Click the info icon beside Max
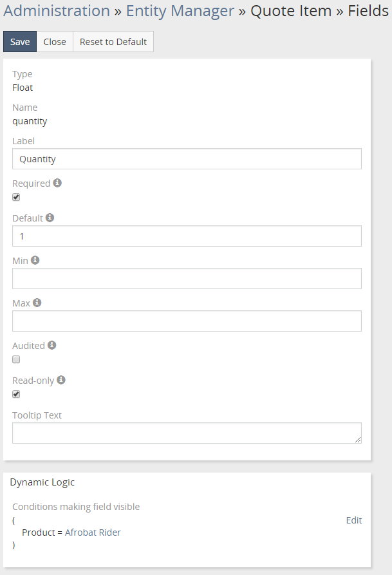 (x=37, y=303)
